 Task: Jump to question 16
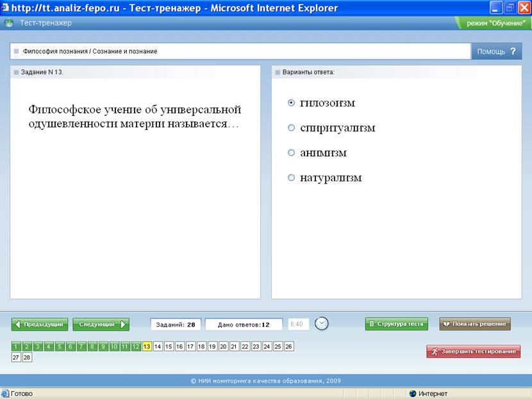pos(179,346)
